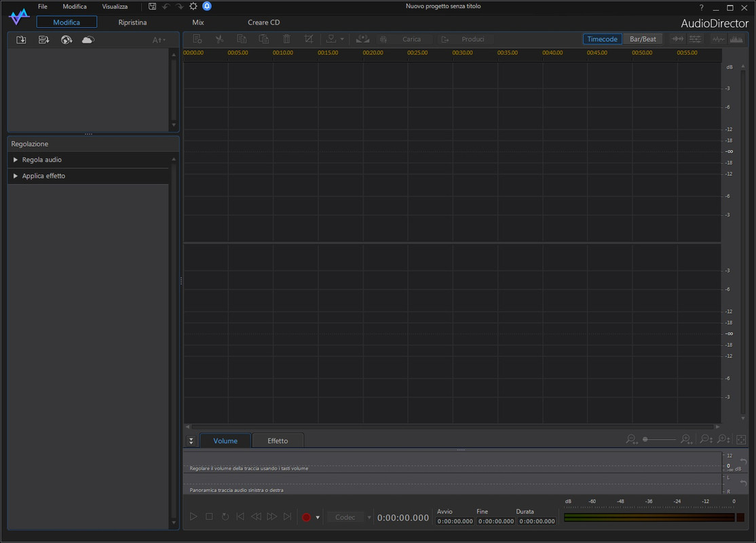The image size is (756, 543).
Task: Click the rewind button
Action: tap(256, 517)
